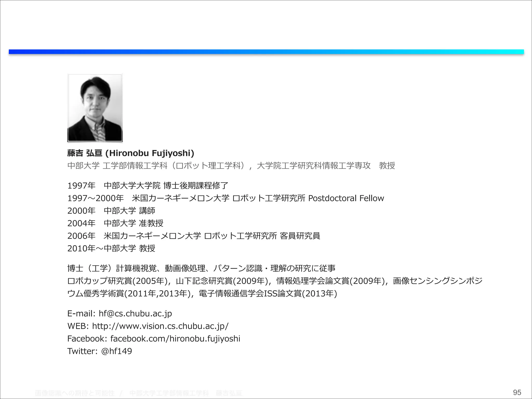Click the e-mail address hf@cs.chubu.ac.jp

click(135, 314)
